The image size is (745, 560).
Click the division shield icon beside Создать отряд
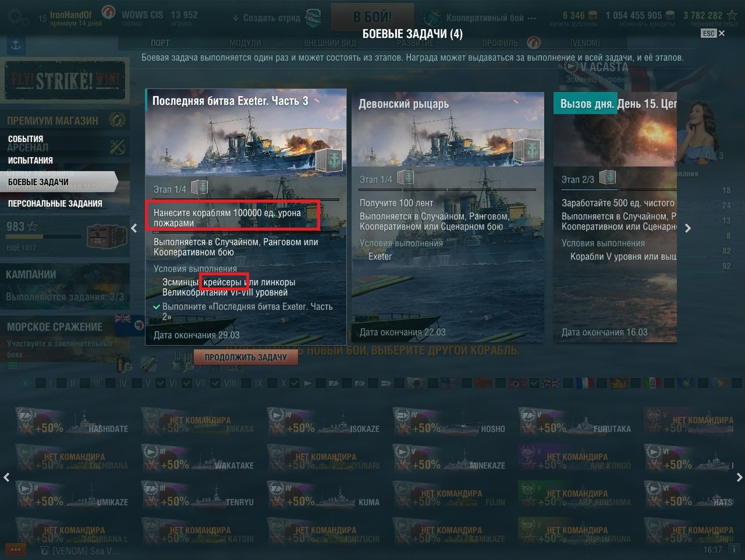coord(313,17)
